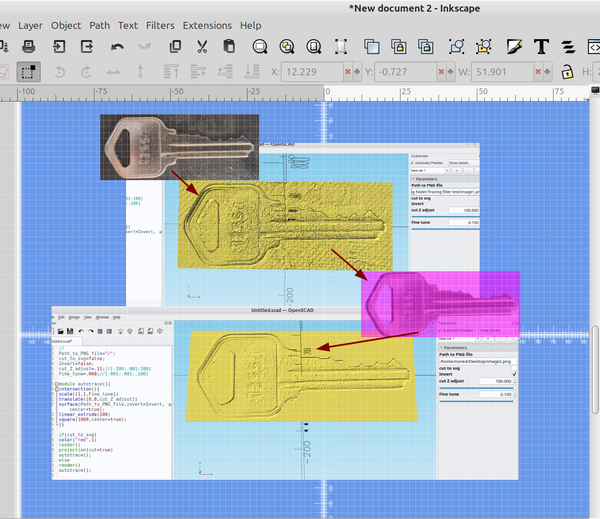Zoom to page width icon
This screenshot has width=600, height=519.
click(x=341, y=47)
